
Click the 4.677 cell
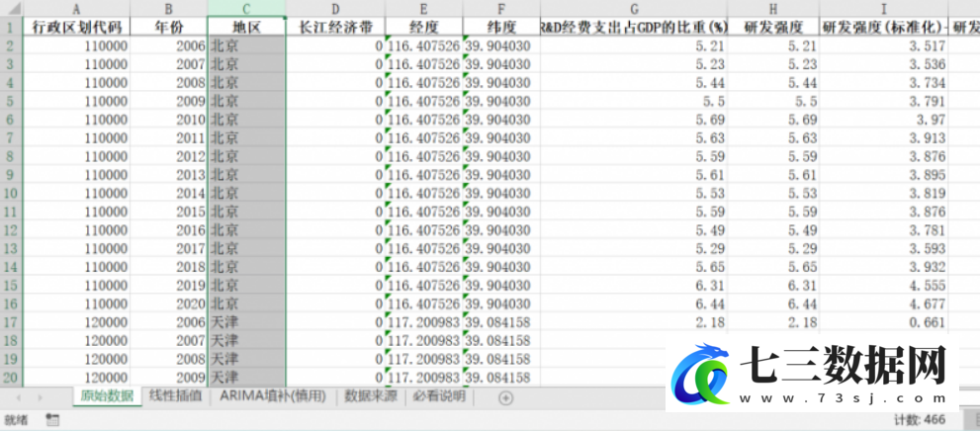coord(884,303)
